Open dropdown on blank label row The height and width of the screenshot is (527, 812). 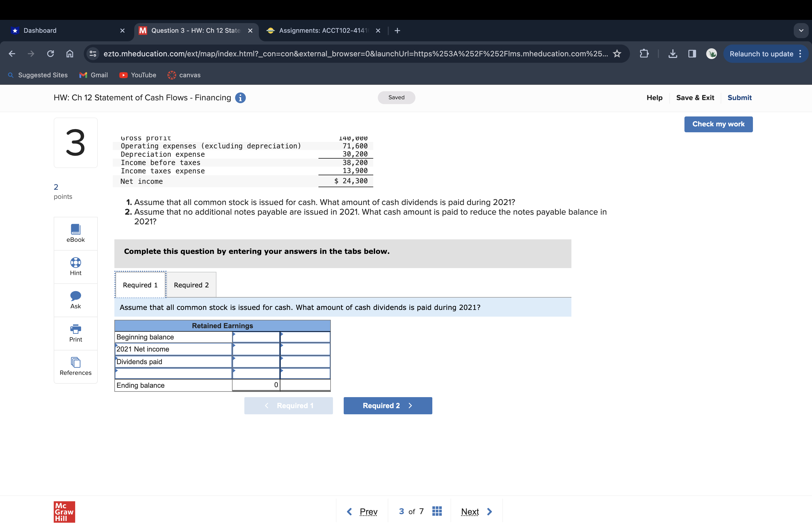coord(173,374)
